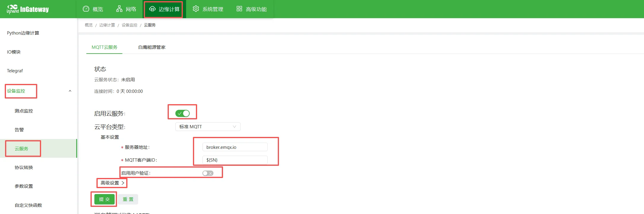Collapse the 设备监控 sidebar group arrow

(70, 91)
